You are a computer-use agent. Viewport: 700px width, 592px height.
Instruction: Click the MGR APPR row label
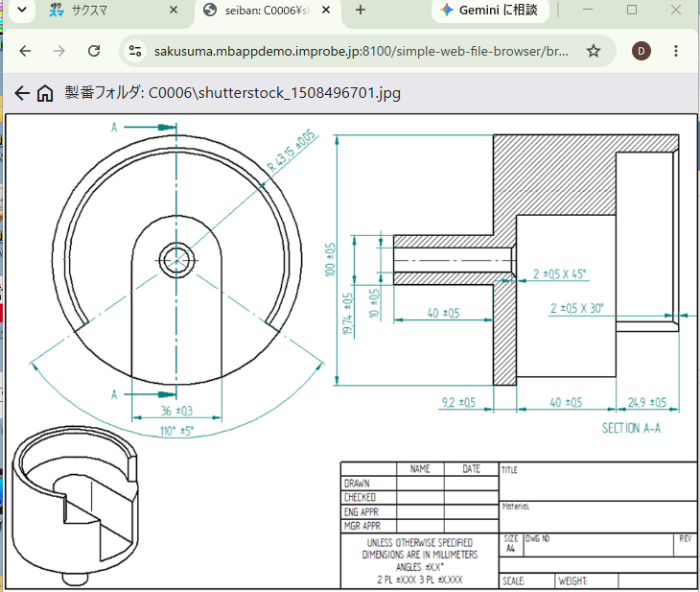[362, 526]
